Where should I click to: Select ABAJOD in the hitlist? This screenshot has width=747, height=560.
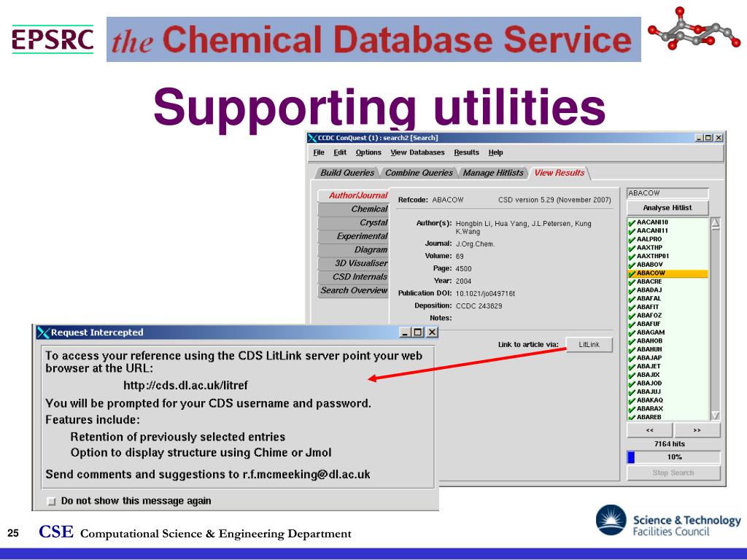click(649, 384)
